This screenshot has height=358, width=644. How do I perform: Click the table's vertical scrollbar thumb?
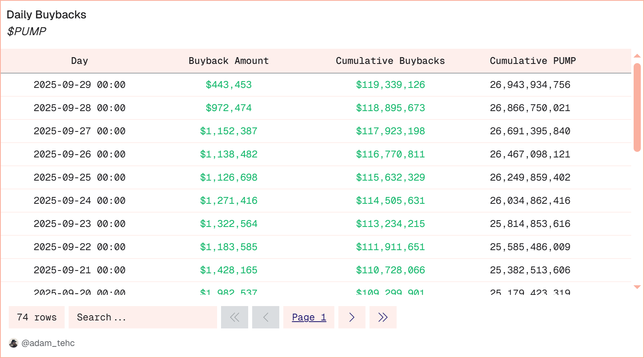click(637, 107)
